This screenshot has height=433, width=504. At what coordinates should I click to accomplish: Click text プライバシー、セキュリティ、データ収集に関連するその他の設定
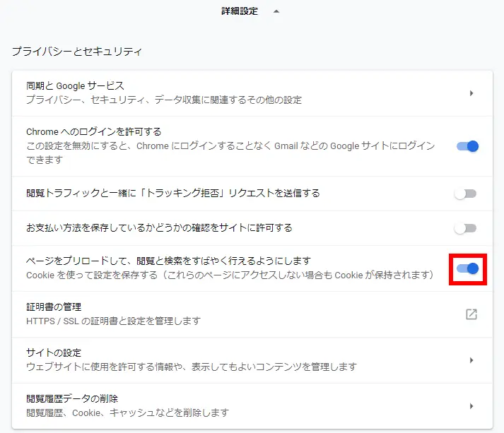click(164, 100)
